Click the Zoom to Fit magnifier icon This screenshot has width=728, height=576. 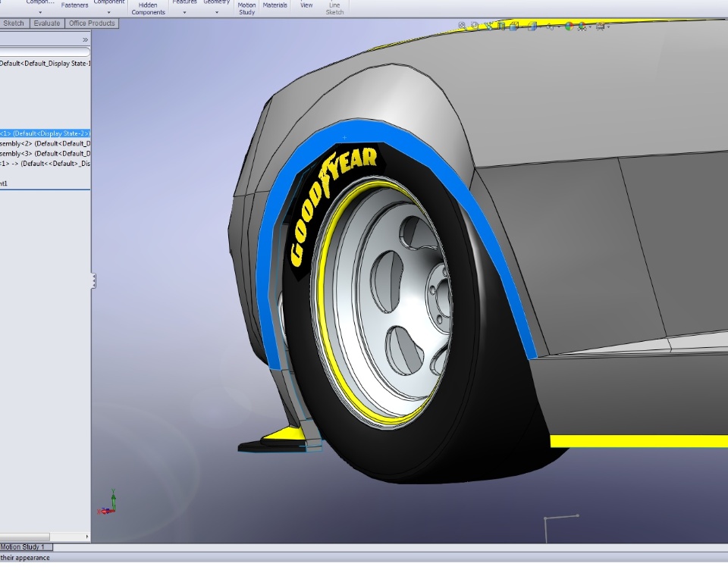coord(462,26)
